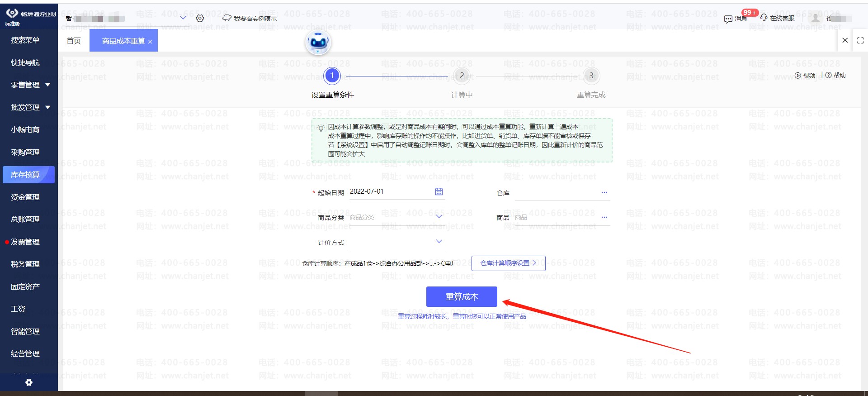Screen dimensions: 868x396
Task: Open 搜索菜单 in the sidebar
Action: (25, 40)
